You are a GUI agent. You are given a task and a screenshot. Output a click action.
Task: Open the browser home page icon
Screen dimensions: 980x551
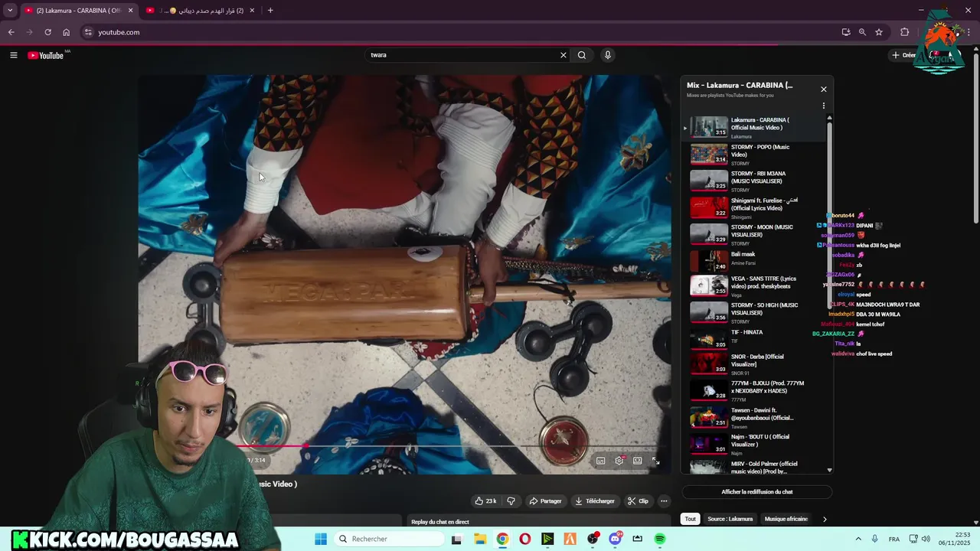[x=66, y=32]
